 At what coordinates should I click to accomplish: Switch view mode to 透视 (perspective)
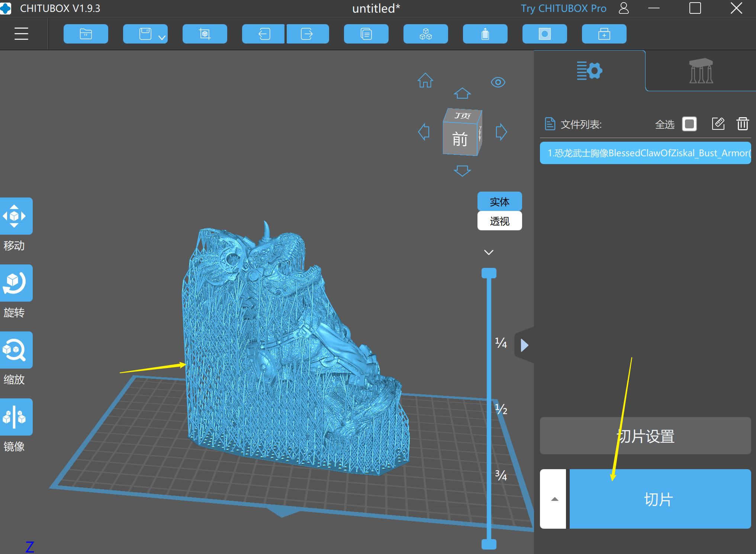500,221
